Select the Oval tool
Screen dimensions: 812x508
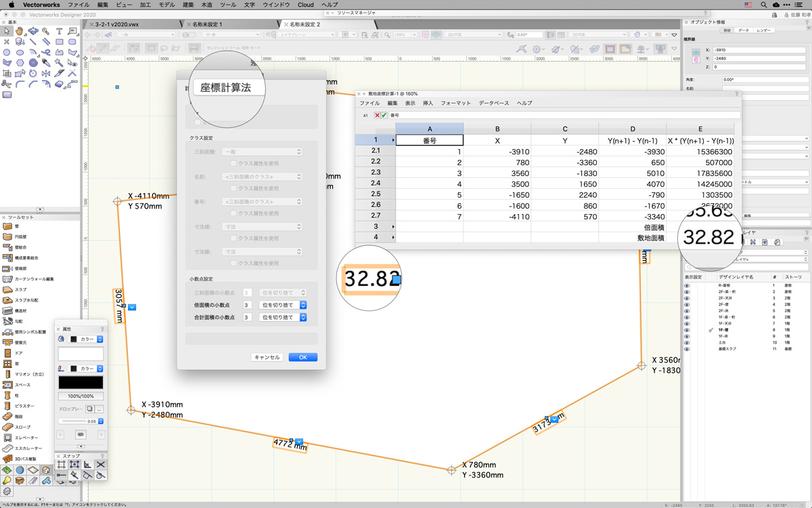coord(20,52)
